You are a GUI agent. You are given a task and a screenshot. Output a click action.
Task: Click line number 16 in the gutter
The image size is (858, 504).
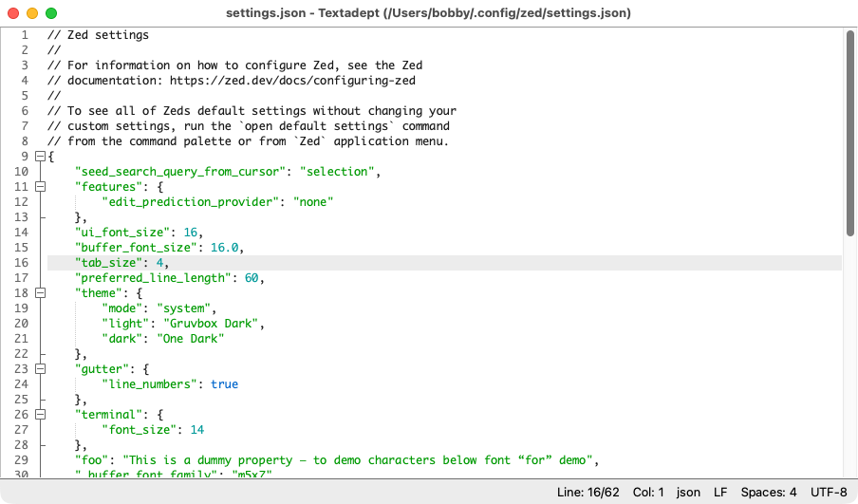[21, 263]
